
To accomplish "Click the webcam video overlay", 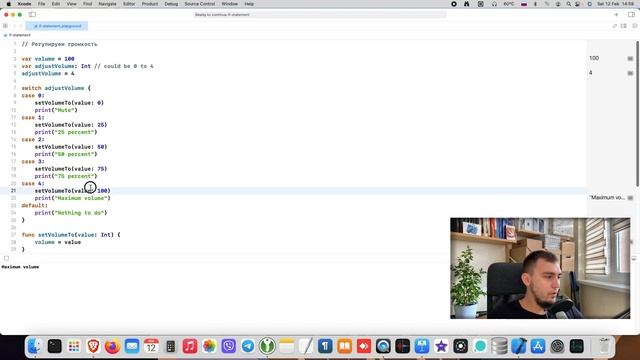I will click(x=540, y=268).
